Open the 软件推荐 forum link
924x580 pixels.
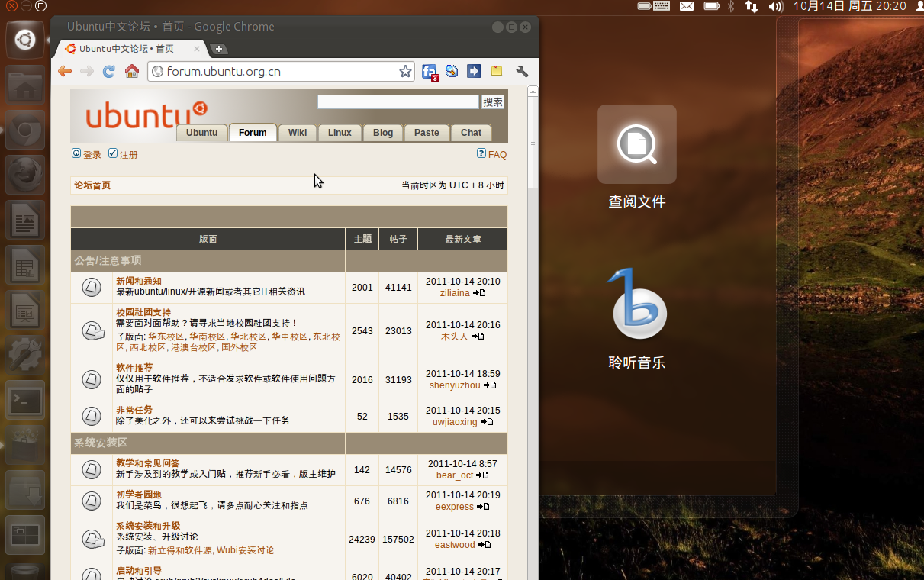pyautogui.click(x=134, y=367)
